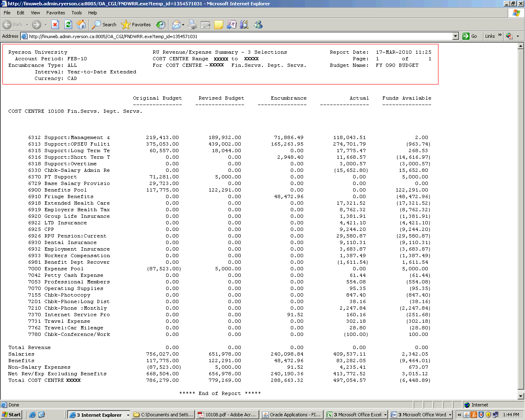This screenshot has height=420, width=525.
Task: Click the Send to OneNote icon
Action: [x=232, y=25]
